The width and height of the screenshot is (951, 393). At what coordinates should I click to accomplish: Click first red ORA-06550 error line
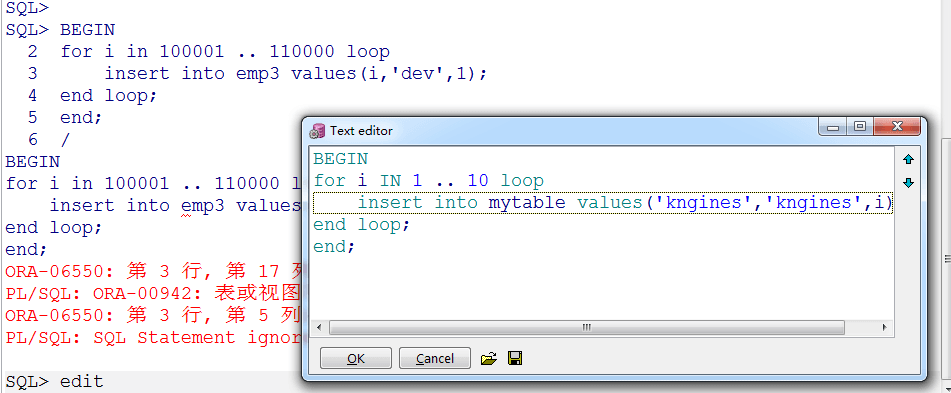pyautogui.click(x=153, y=271)
